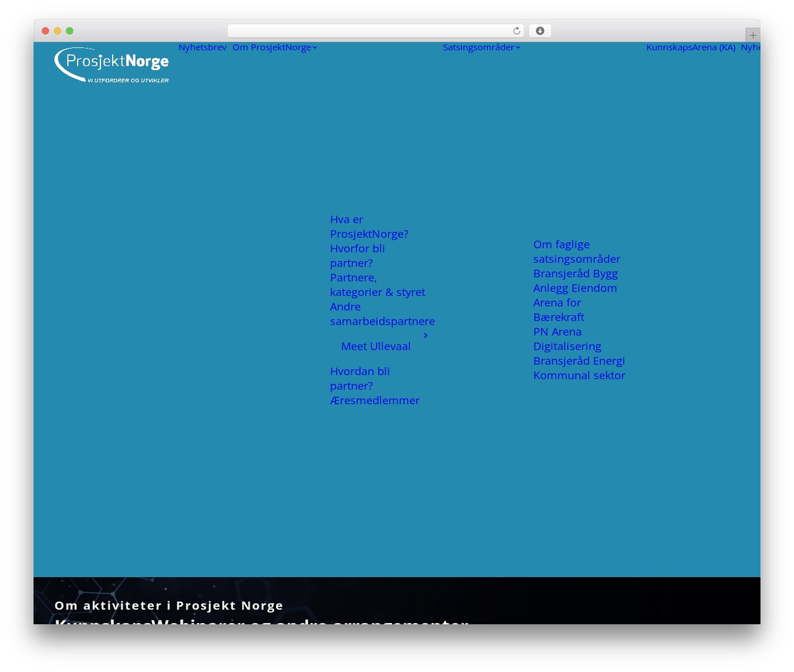Open Bransjeråd Bygg Anlegg Eiendom link
The width and height of the screenshot is (794, 672).
pos(575,281)
